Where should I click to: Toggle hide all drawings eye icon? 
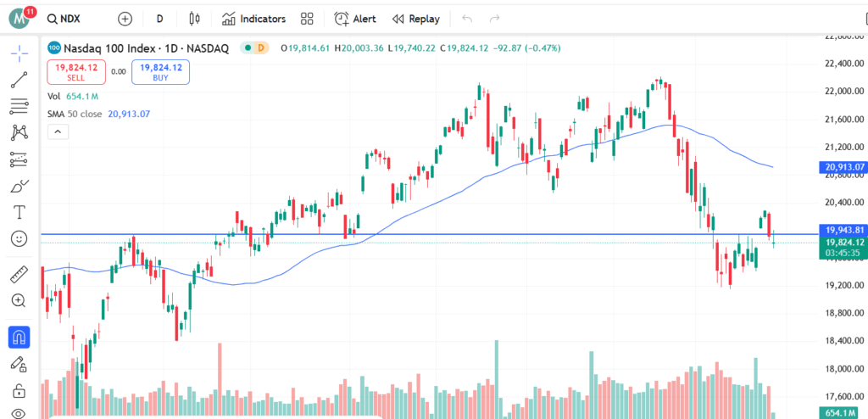pyautogui.click(x=19, y=413)
